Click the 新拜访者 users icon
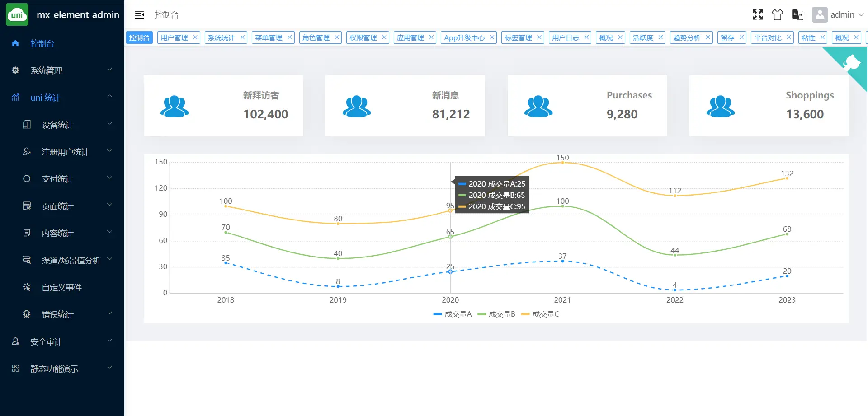868x416 pixels. point(175,107)
